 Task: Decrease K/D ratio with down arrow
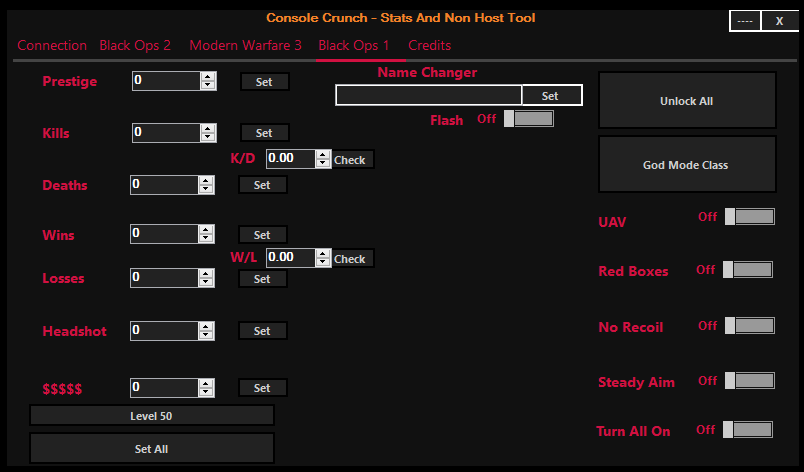323,163
